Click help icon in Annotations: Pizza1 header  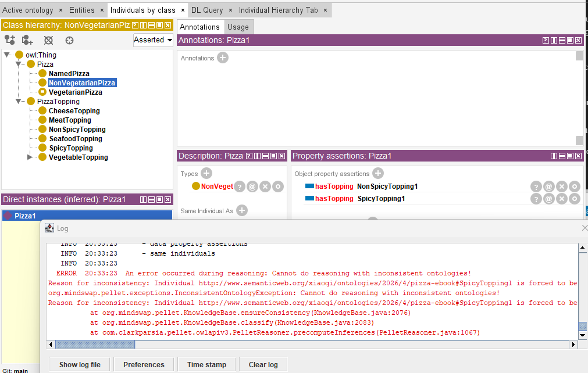pos(546,41)
